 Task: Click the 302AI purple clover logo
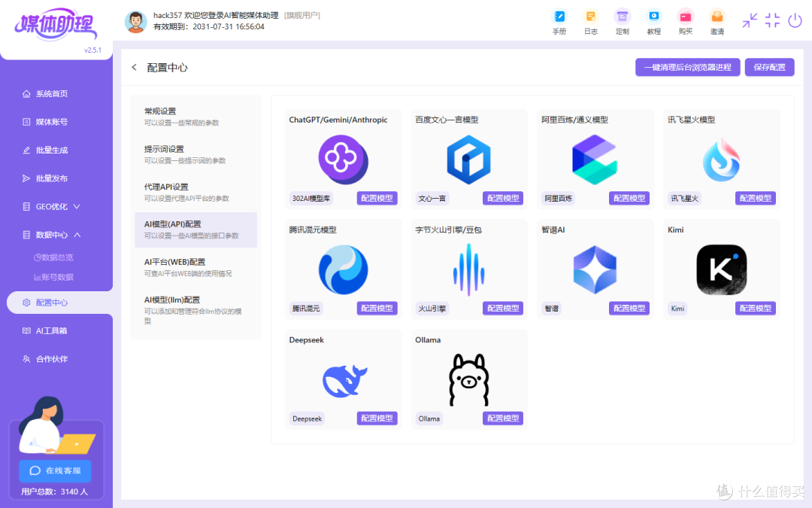[343, 159]
